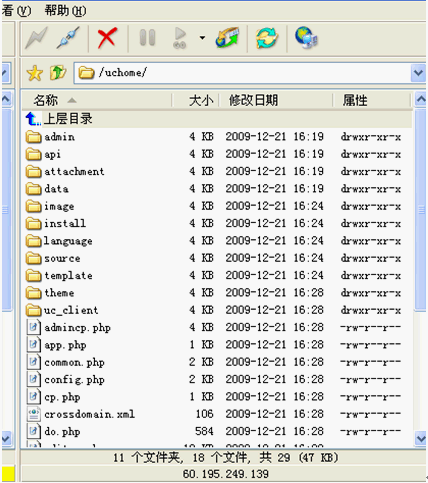Select the theme folder icon
The width and height of the screenshot is (428, 483).
[x=34, y=293]
